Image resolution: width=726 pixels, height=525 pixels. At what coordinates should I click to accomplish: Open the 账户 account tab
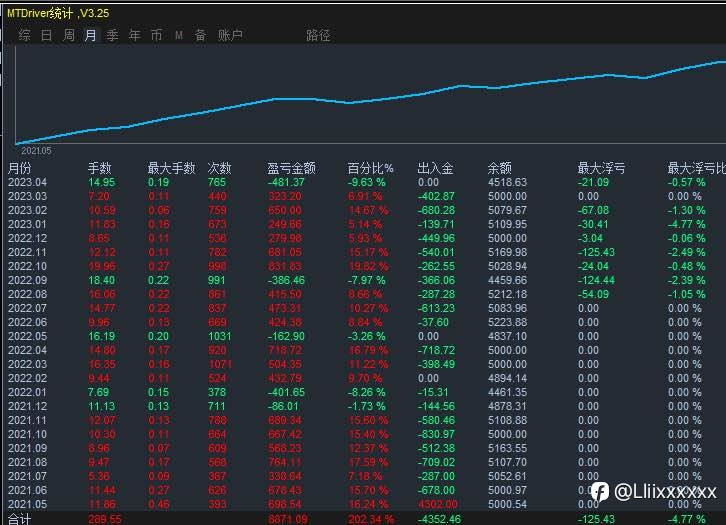pos(230,35)
